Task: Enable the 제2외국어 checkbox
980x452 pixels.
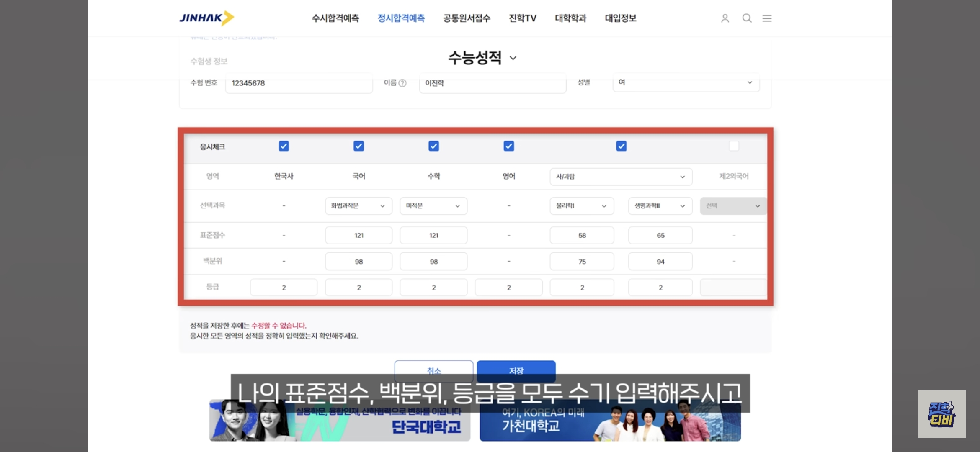Action: point(734,146)
